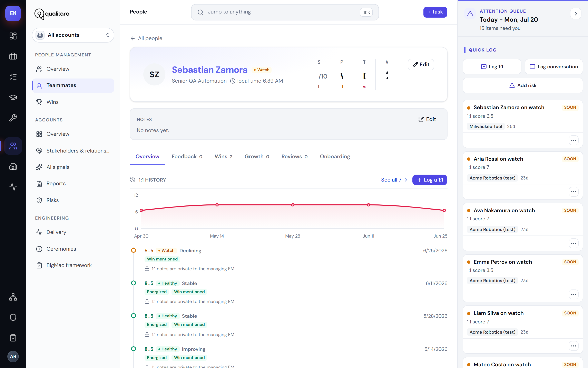The height and width of the screenshot is (368, 588).
Task: Open Reports in sidebar
Action: pos(73,184)
